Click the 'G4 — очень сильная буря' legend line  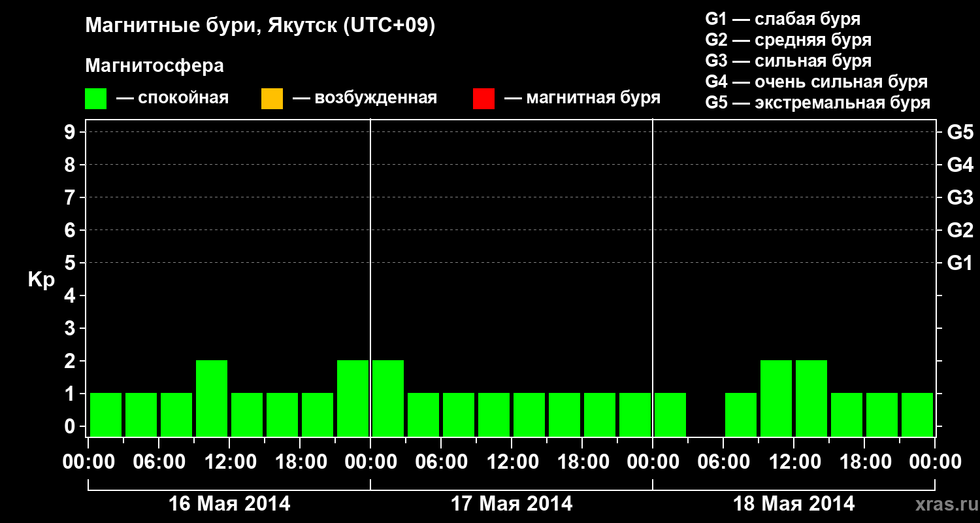(817, 82)
